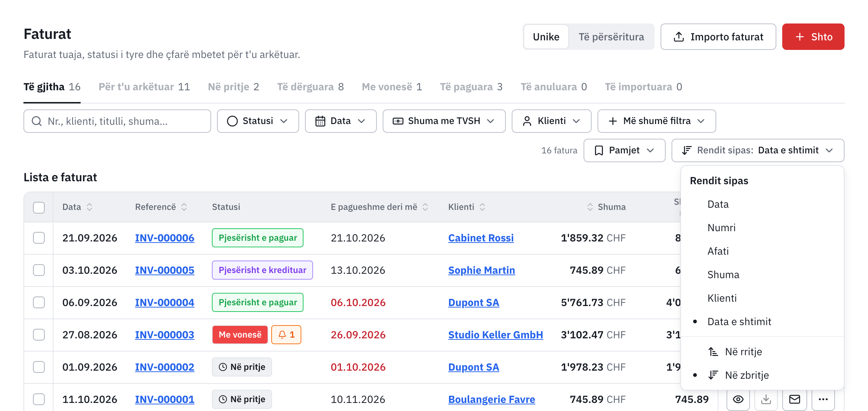Viewport: 868px width, 411px height.
Task: Select the checkbox for INV-000006
Action: coord(39,238)
